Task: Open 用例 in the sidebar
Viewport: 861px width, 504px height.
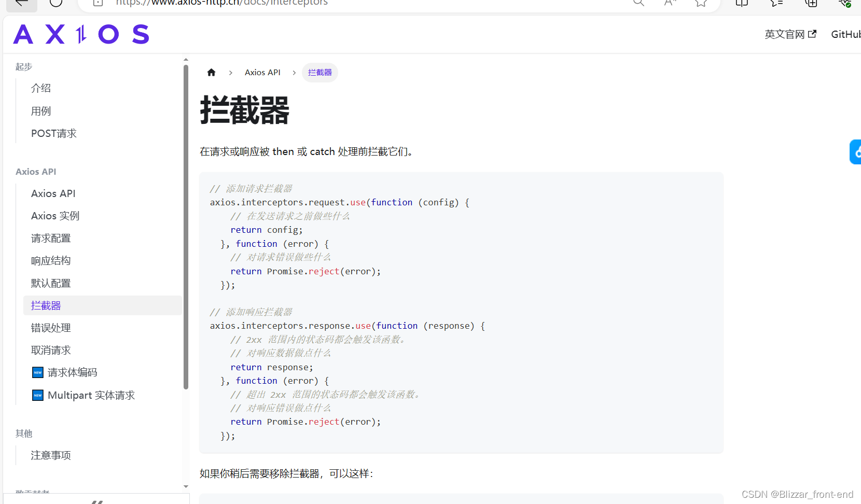Action: pos(41,111)
